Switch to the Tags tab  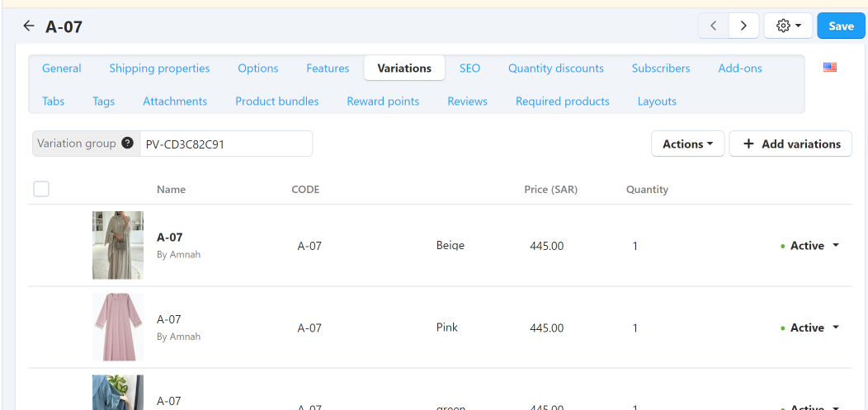point(103,101)
